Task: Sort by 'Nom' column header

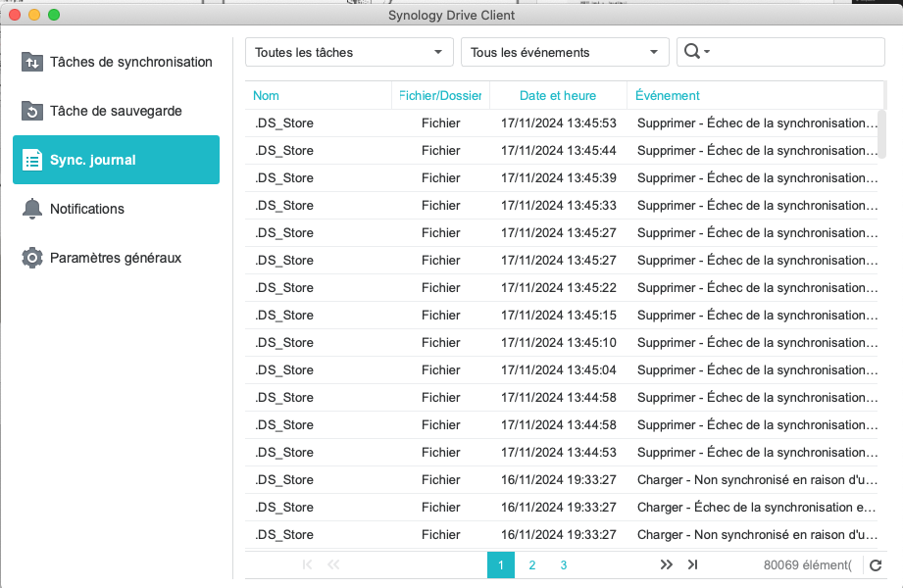Action: [x=266, y=95]
